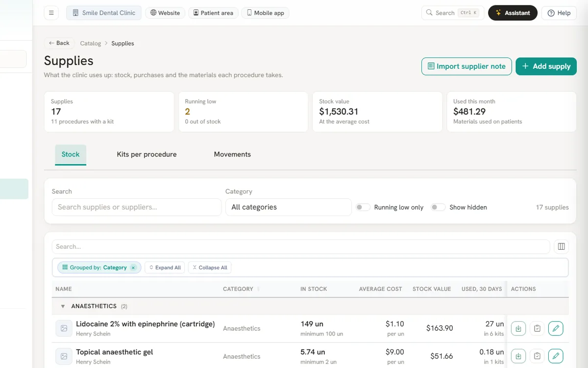This screenshot has height=368, width=588.
Task: Click the image placeholder for Topical anaesthetic gel
Action: coord(64,356)
